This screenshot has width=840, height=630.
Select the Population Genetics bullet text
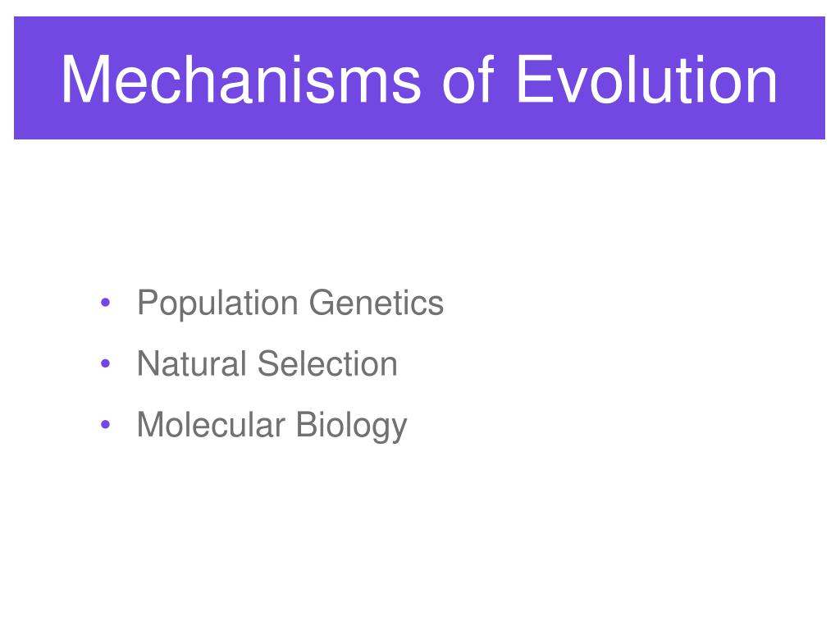[290, 304]
